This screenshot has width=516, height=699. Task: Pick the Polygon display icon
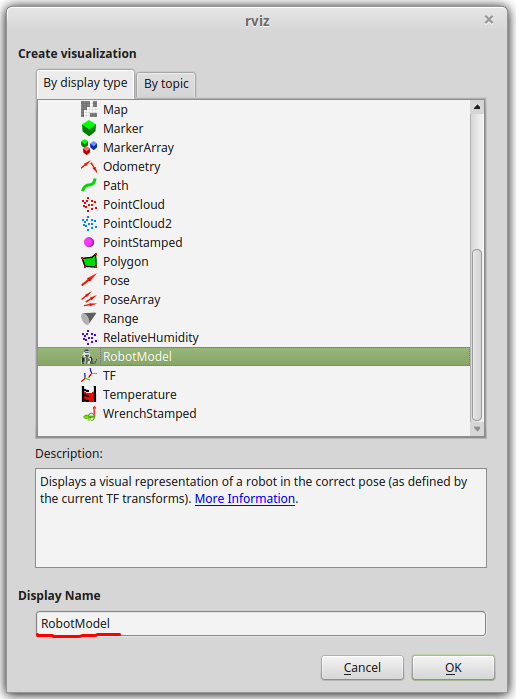(89, 261)
